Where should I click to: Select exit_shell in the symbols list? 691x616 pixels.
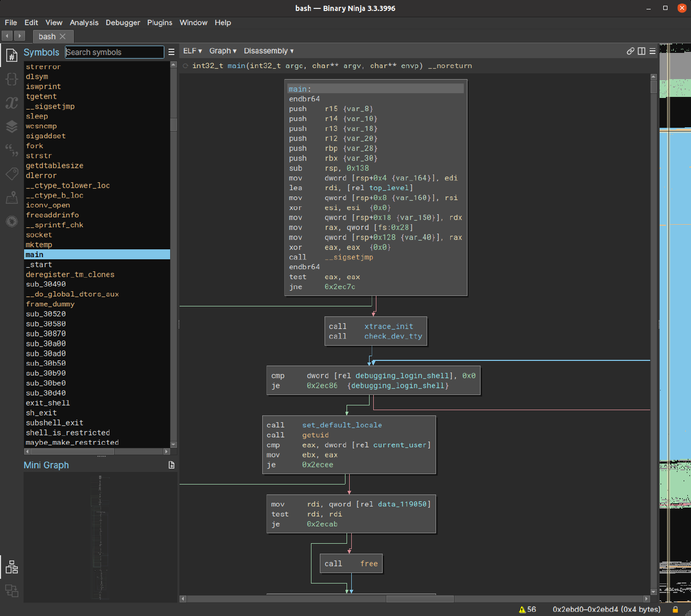[x=48, y=403]
